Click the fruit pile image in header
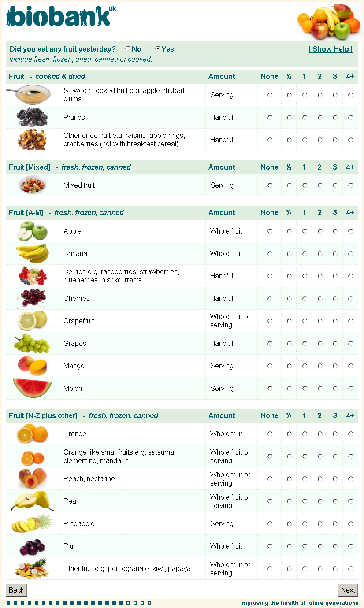364x608 pixels. [x=328, y=21]
